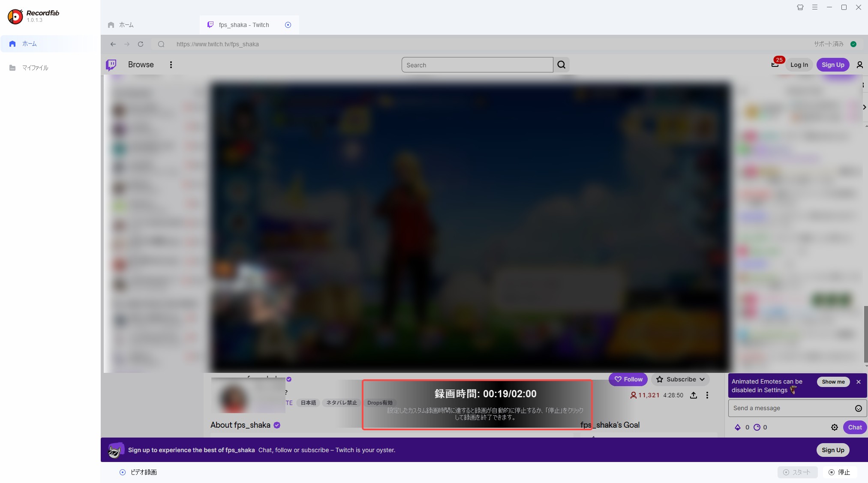Screen dimensions: 868x483
Task: Open the Subscribe dropdown
Action: coord(681,379)
